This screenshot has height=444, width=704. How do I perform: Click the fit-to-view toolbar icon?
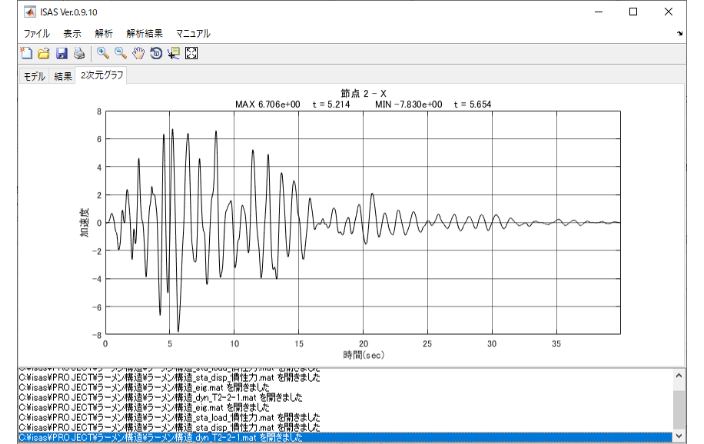tap(191, 53)
